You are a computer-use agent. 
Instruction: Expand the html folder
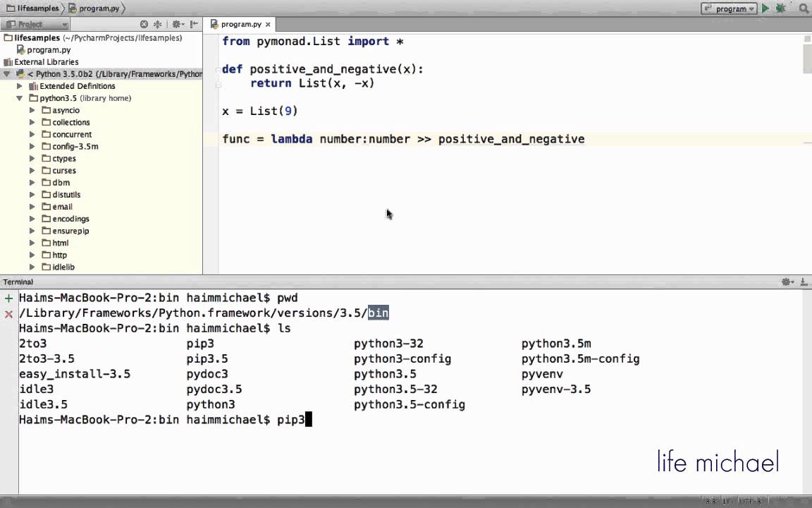click(32, 243)
